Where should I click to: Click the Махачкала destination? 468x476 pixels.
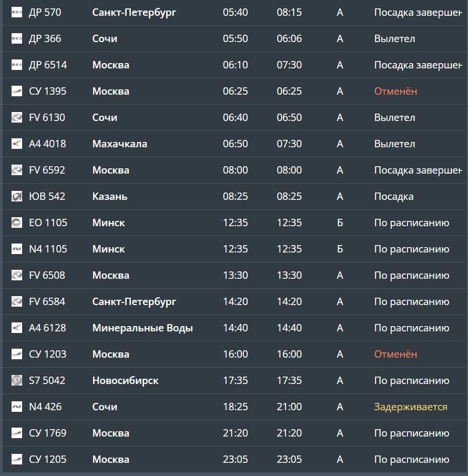click(x=119, y=144)
